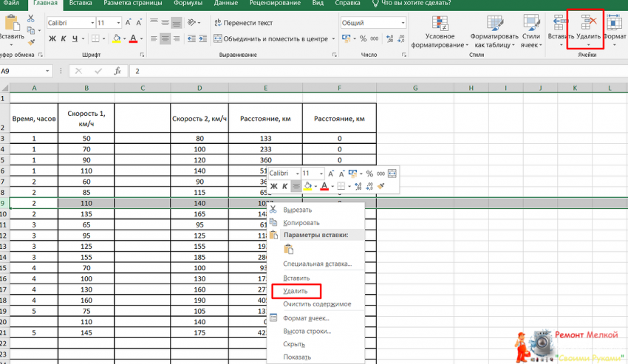Click Объединить и поместить в центре button
This screenshot has height=364, width=628.
270,38
